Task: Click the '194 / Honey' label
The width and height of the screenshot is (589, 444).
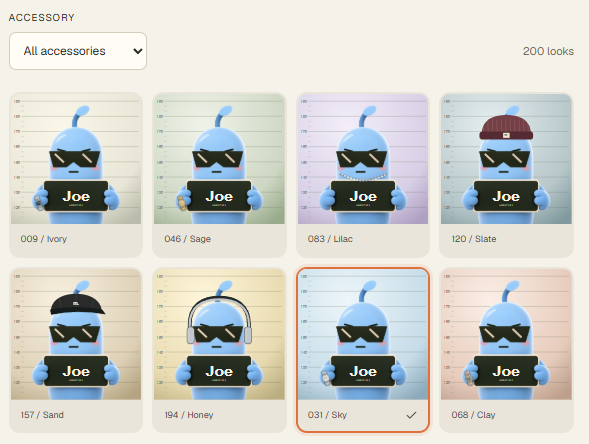Action: 189,415
